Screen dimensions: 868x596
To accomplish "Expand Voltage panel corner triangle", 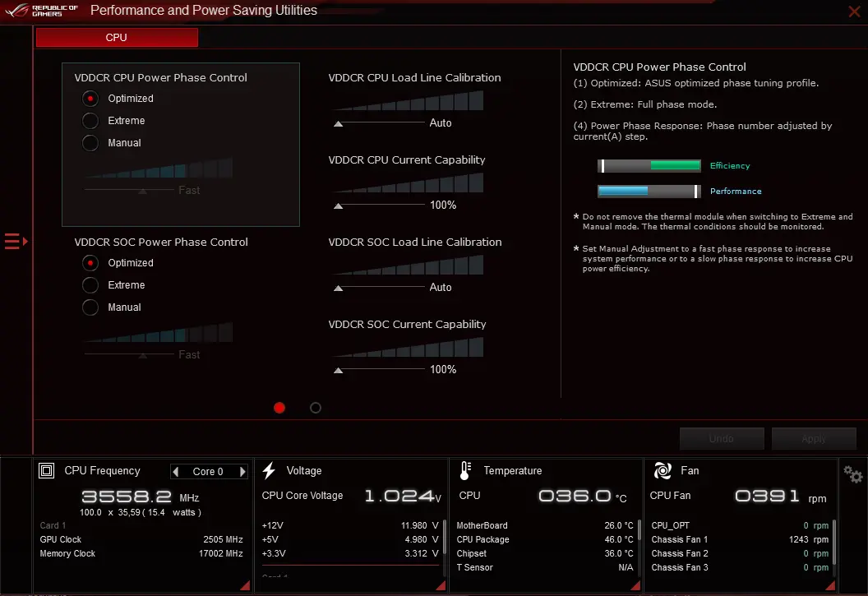I will pos(441,585).
